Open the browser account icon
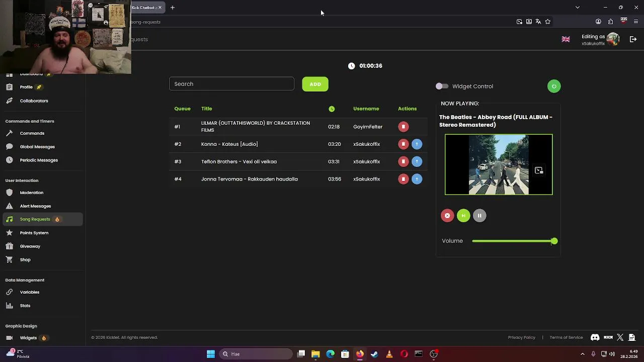This screenshot has height=362, width=644. tap(598, 22)
